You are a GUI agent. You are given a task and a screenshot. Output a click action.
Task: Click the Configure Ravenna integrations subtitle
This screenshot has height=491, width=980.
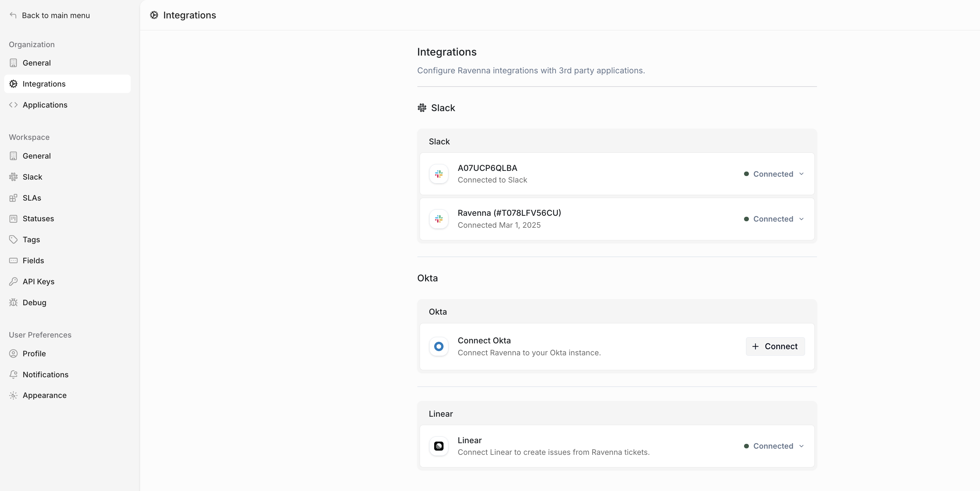tap(531, 70)
